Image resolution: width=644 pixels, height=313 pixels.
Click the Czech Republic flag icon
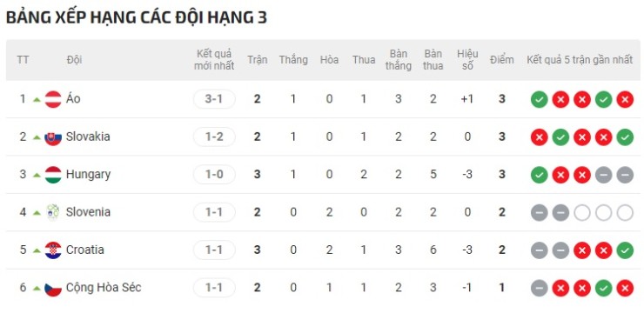(53, 288)
